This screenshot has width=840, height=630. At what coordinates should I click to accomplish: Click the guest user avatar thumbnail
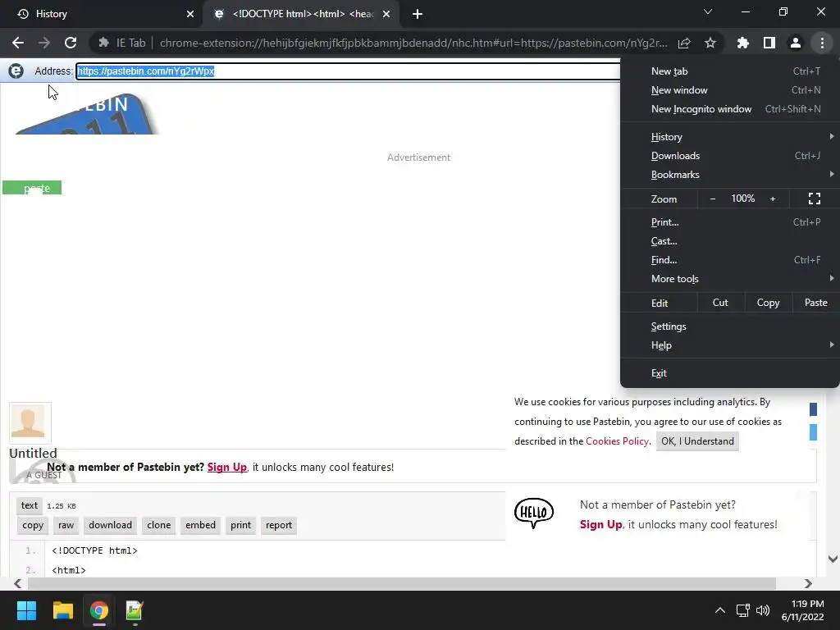(x=30, y=422)
